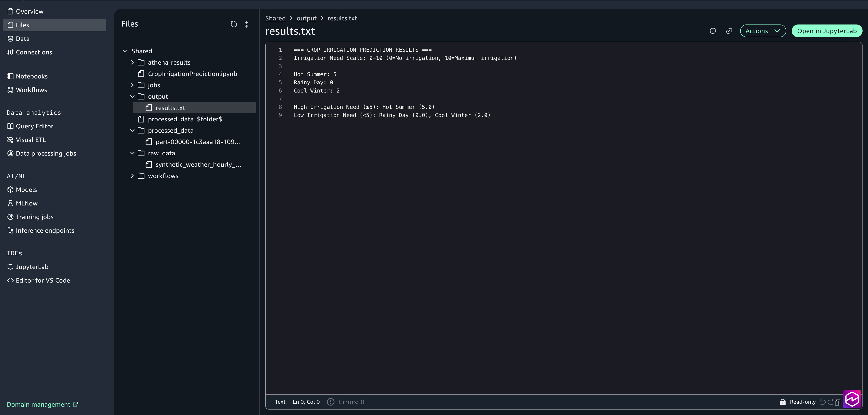Click the refresh icon in Files panel
This screenshot has width=868, height=415.
pos(233,24)
